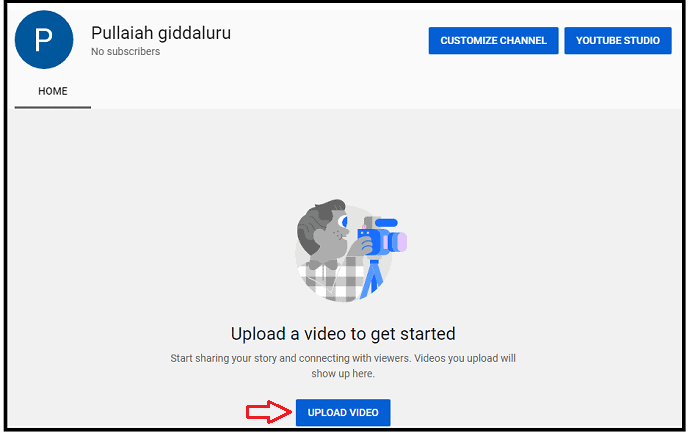689x433 pixels.
Task: Go to YouTube Studio
Action: click(x=618, y=40)
